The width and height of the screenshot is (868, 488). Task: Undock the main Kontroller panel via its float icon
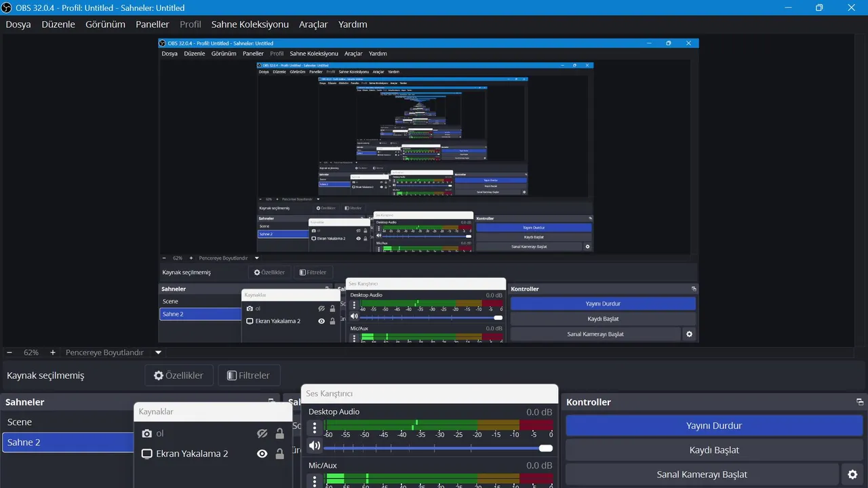(x=860, y=402)
